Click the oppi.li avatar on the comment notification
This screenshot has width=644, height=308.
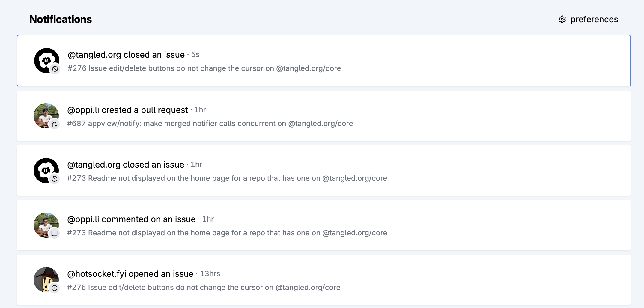point(44,223)
